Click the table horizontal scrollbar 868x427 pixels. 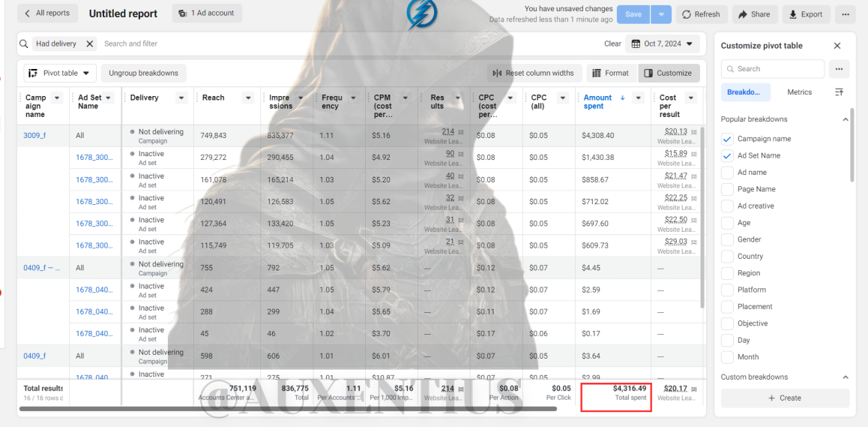288,409
